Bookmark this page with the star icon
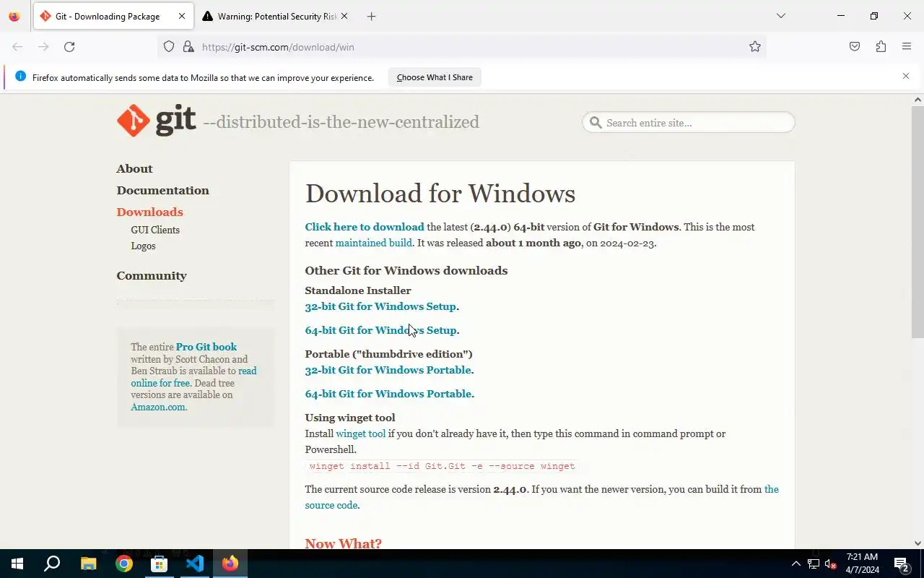Image resolution: width=924 pixels, height=578 pixels. [755, 47]
